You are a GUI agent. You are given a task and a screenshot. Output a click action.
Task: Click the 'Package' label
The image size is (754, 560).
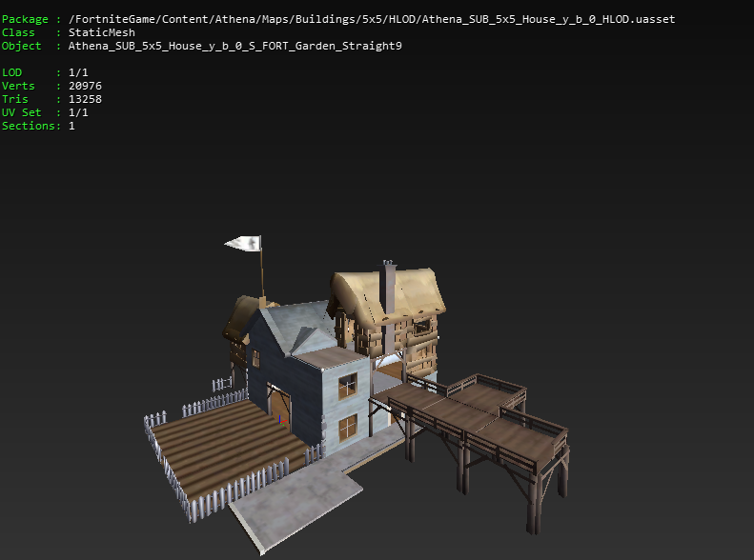coord(25,20)
